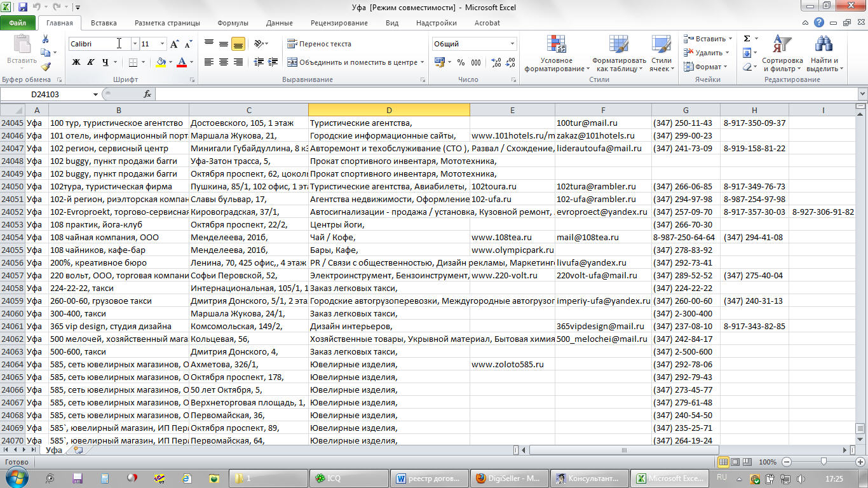Toggle bottom vertical alignment
The height and width of the screenshot is (488, 868).
238,44
